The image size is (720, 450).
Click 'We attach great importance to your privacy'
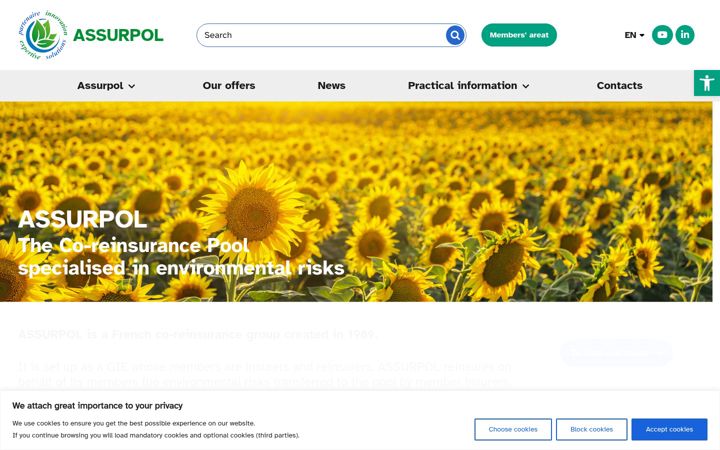(97, 406)
